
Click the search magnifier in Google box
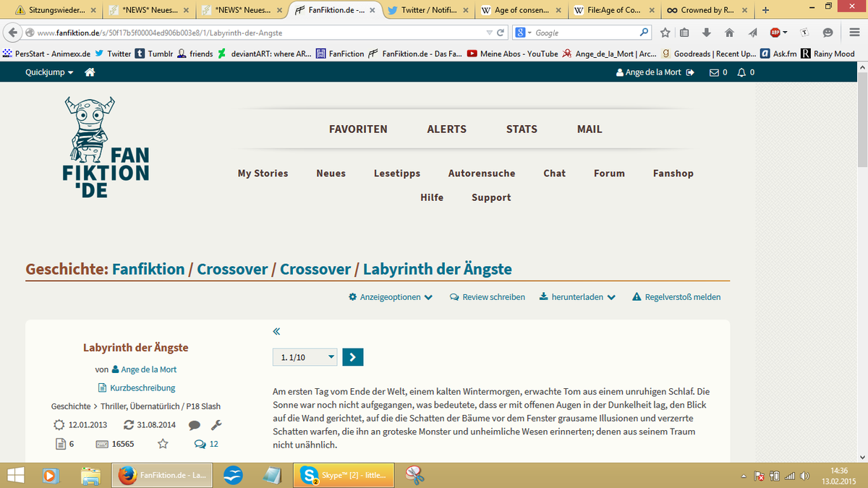tap(644, 33)
